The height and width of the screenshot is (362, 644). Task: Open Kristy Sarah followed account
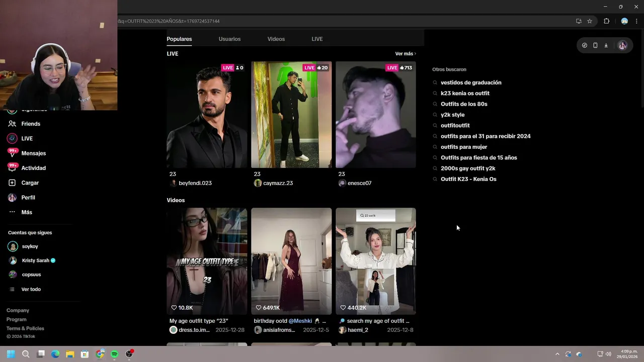[32, 260]
